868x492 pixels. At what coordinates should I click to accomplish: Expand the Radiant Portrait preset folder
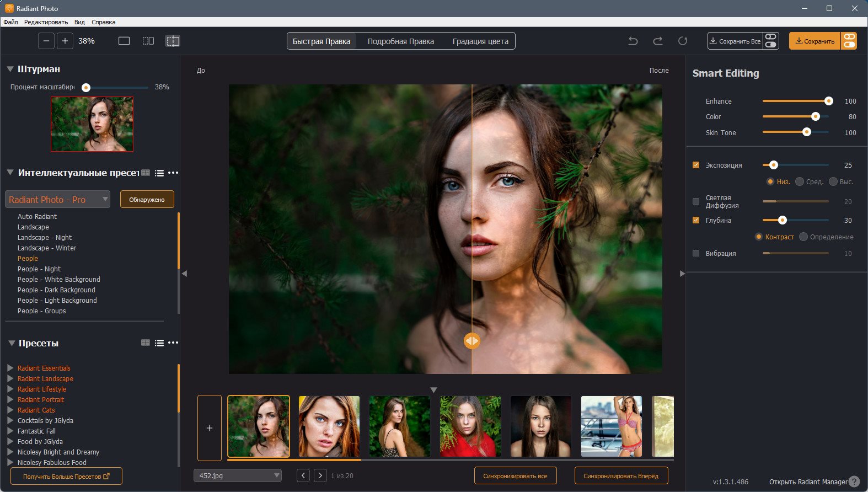(x=10, y=399)
